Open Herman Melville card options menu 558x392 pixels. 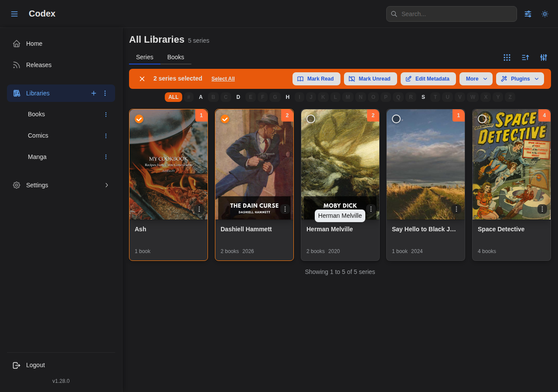pyautogui.click(x=371, y=209)
